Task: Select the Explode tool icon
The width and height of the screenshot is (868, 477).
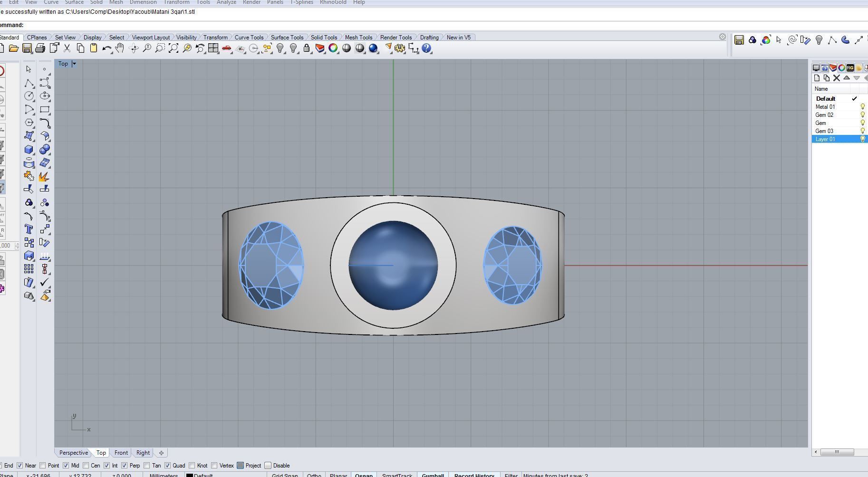Action: click(45, 176)
